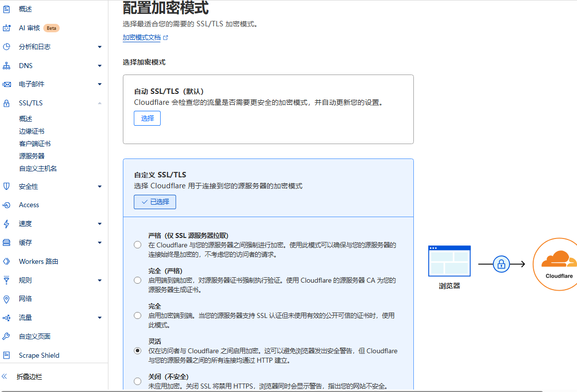Viewport: 577px width, 392px height.
Task: Click the 缓存 storage stack icon
Action: click(x=6, y=242)
